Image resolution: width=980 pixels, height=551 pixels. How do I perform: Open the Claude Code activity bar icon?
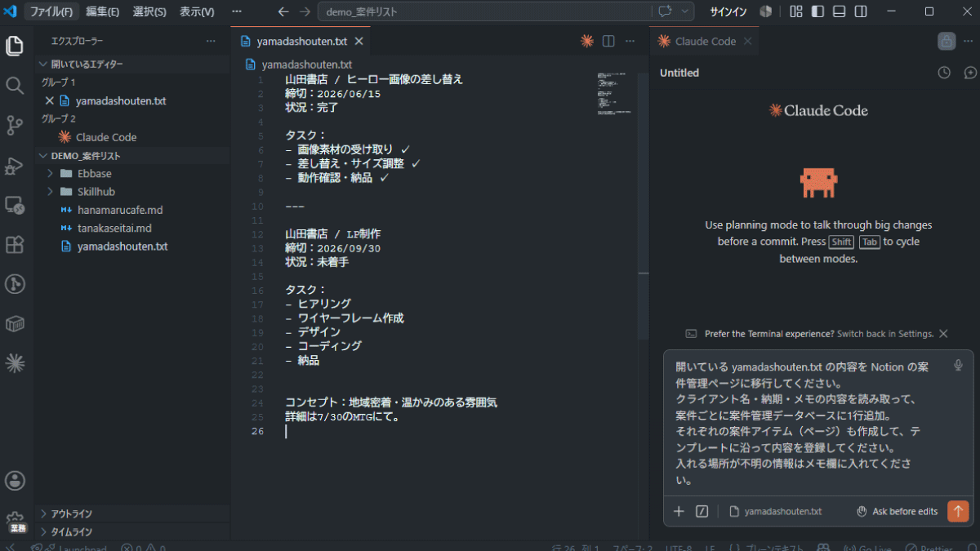(x=15, y=362)
